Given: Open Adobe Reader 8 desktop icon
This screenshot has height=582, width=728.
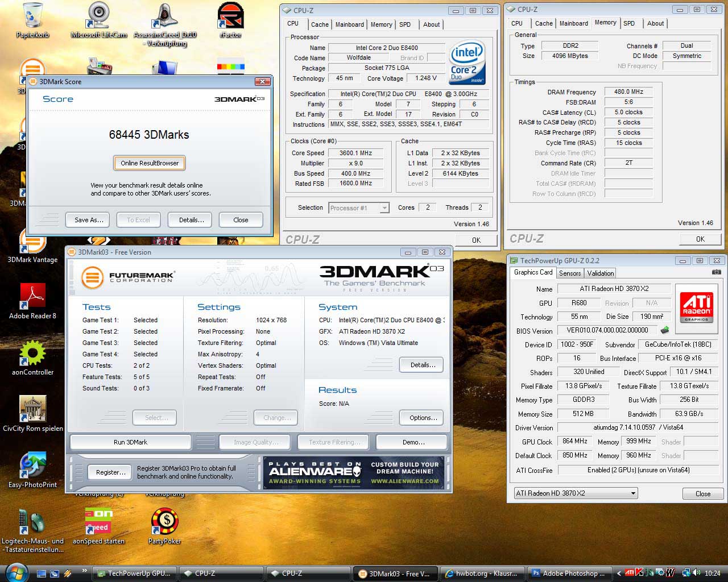Looking at the screenshot, I should point(32,301).
